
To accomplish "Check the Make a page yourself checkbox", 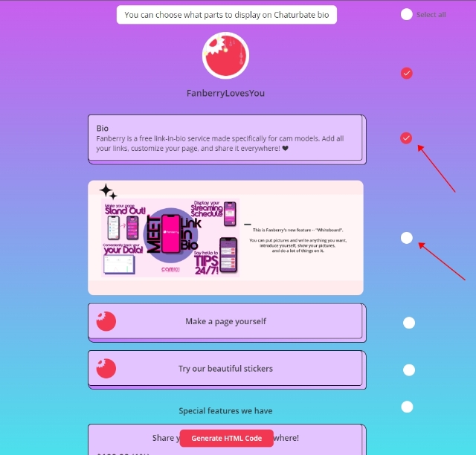I will (x=409, y=323).
